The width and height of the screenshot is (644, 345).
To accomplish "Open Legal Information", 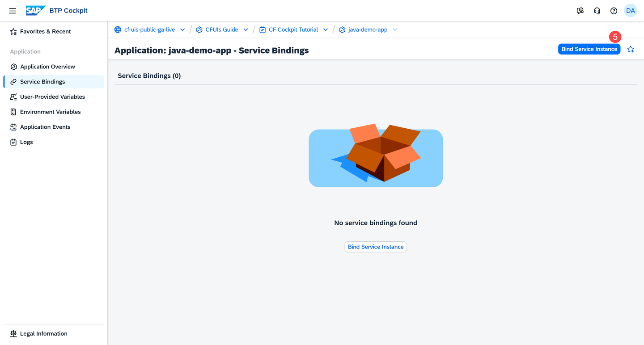I will click(x=54, y=334).
